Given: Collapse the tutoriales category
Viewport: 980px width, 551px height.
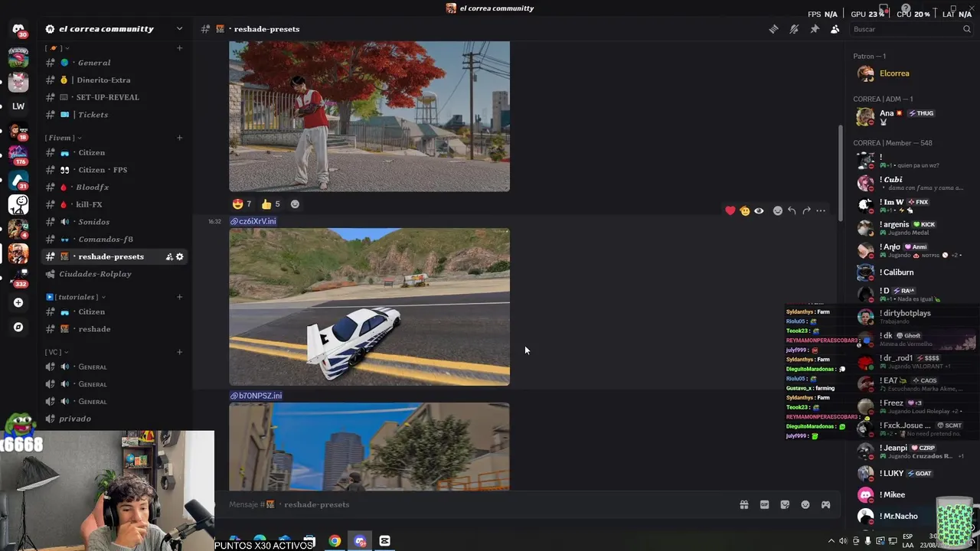Looking at the screenshot, I should point(75,297).
